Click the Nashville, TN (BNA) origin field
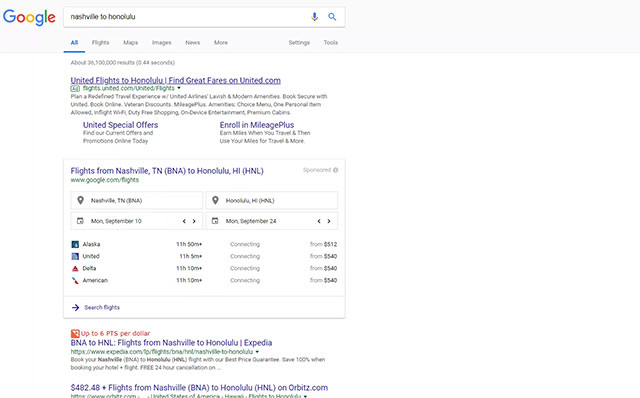The width and height of the screenshot is (640, 398). tap(137, 200)
